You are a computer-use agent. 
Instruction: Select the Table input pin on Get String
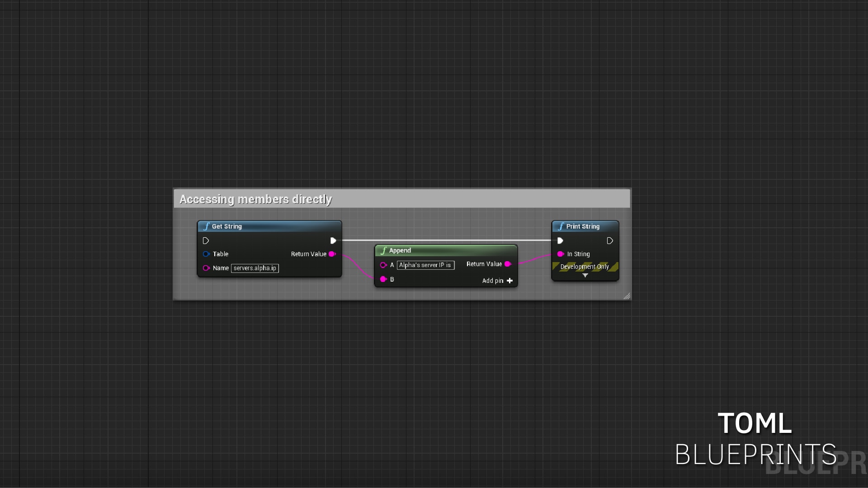207,254
